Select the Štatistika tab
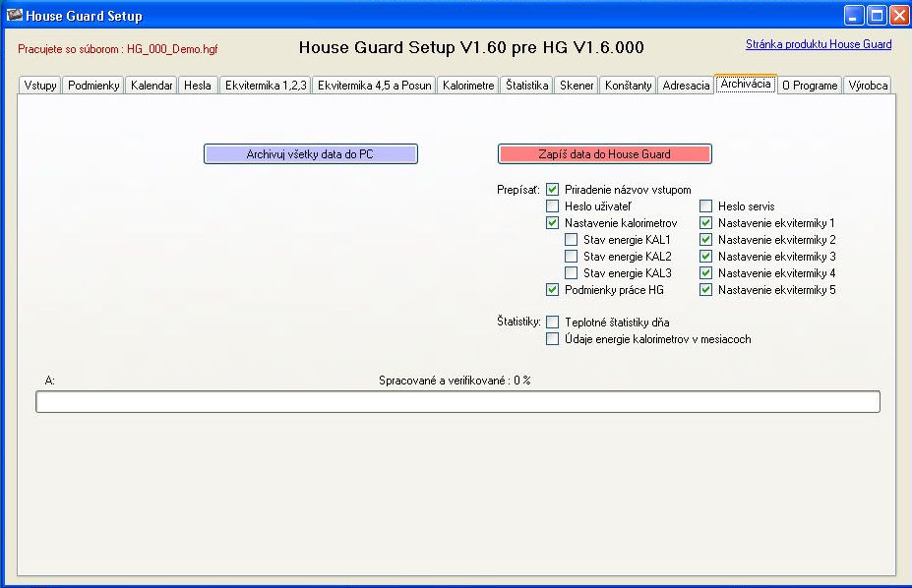Viewport: 912px width, 588px height. pos(526,86)
